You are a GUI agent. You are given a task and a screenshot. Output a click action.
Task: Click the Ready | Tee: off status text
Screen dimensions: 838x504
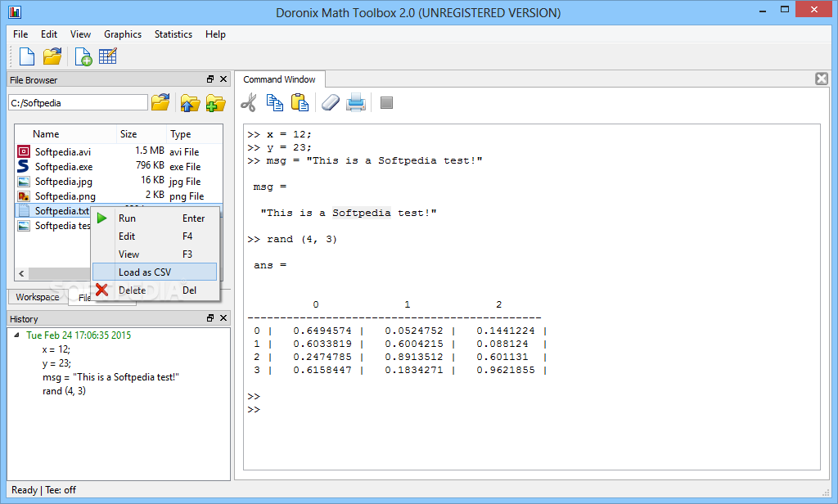(44, 490)
